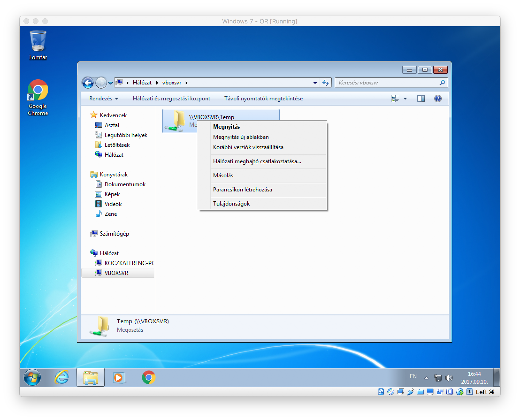Image resolution: width=520 pixels, height=420 pixels.
Task: Open the clock showing 16:44
Action: point(474,378)
